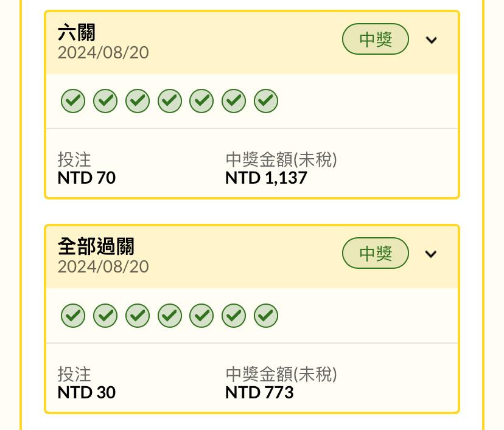
Task: Click first checkmark icon in 全部過關 card
Action: [x=73, y=316]
